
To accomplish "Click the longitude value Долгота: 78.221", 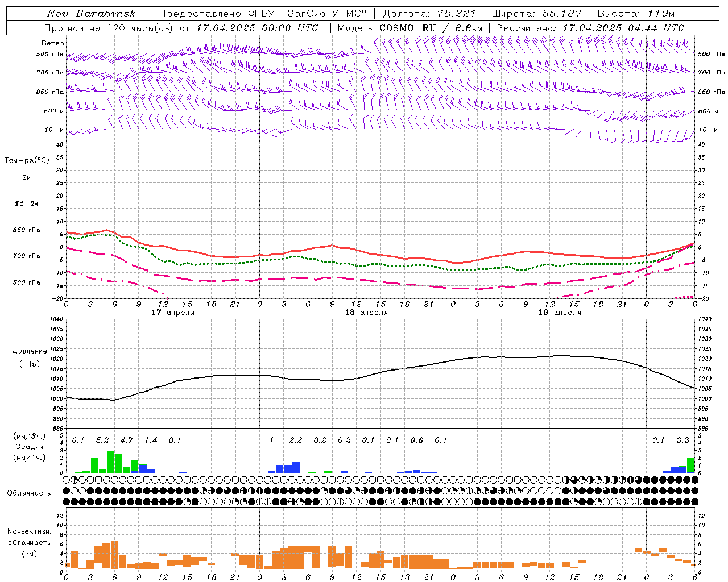I will (429, 14).
